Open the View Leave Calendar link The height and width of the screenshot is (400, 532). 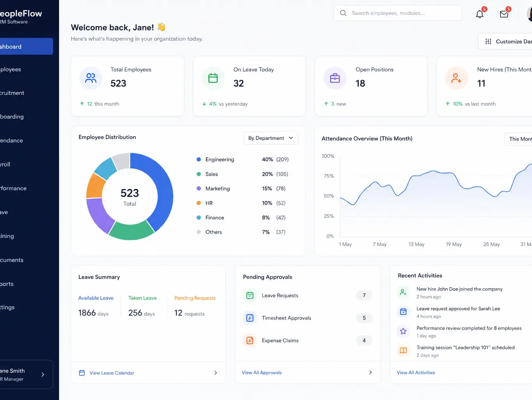(x=112, y=373)
